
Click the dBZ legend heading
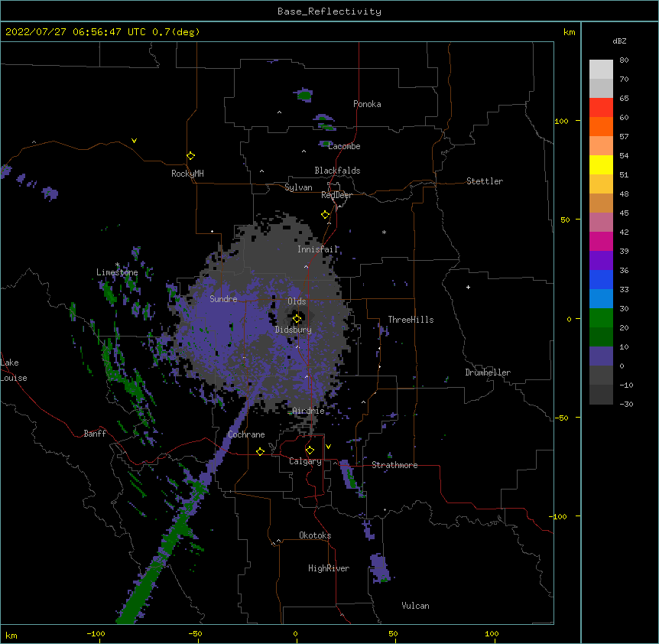coord(619,41)
